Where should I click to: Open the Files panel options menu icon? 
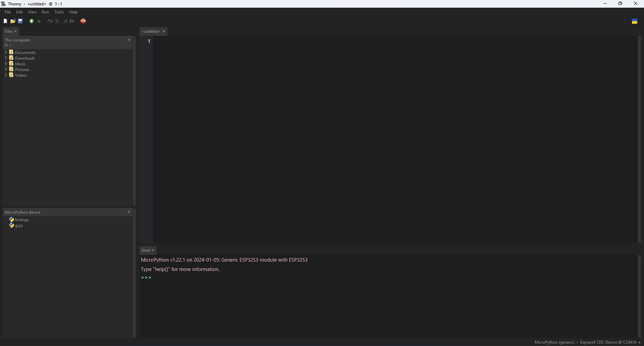[x=129, y=40]
